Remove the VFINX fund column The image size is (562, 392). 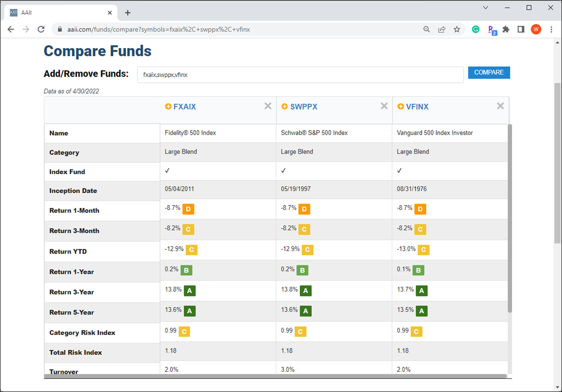pos(500,106)
